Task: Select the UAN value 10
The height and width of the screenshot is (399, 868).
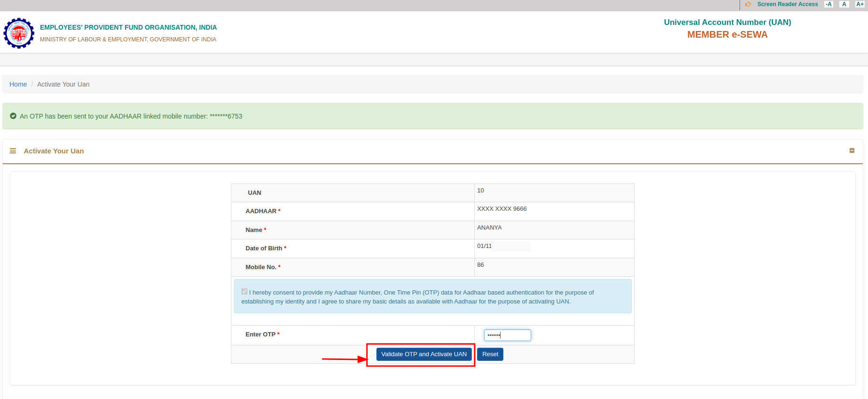Action: pos(480,191)
